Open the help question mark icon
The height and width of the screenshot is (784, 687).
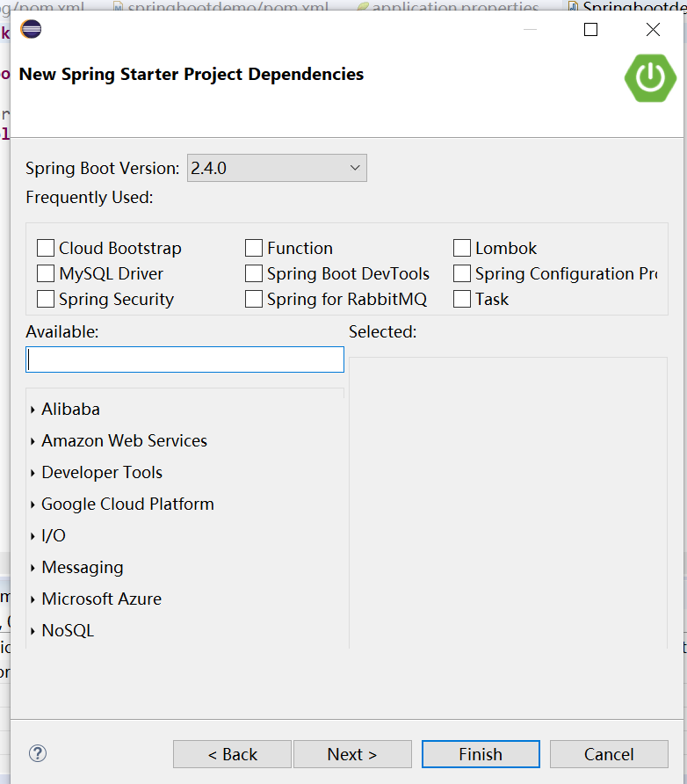[x=37, y=753]
